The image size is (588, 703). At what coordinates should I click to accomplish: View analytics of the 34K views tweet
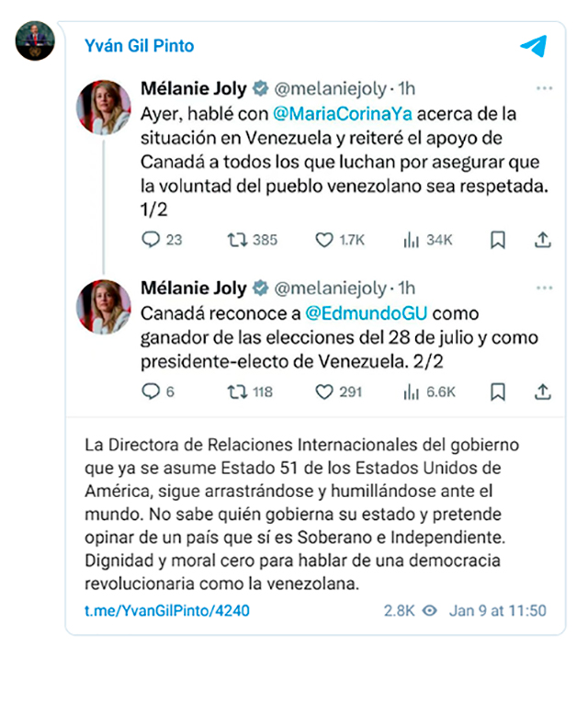pos(411,240)
